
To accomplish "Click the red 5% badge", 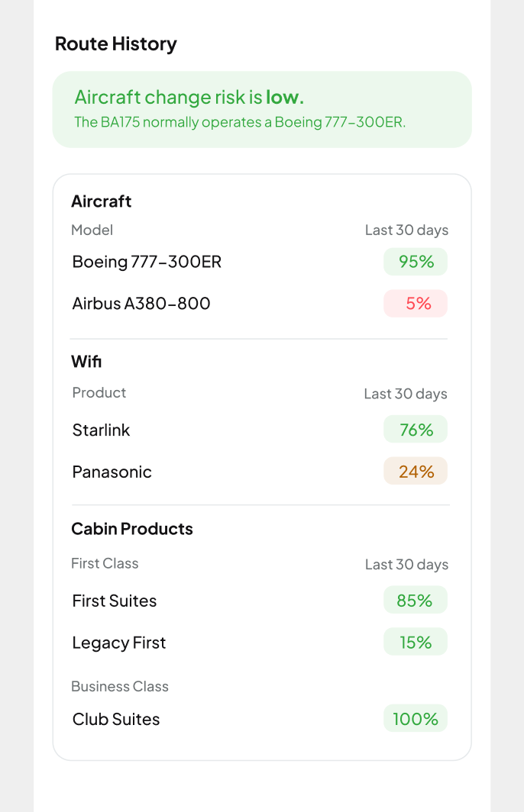I will point(416,304).
